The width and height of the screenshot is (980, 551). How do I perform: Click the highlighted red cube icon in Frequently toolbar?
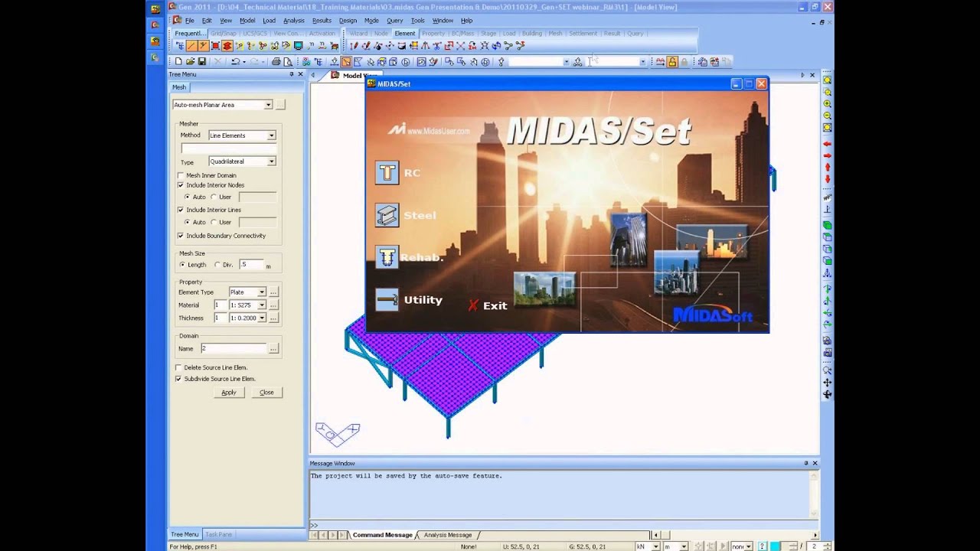tap(227, 46)
